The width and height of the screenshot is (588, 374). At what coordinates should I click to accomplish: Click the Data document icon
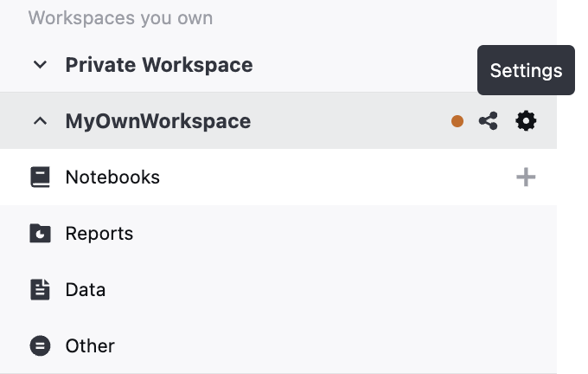click(40, 290)
